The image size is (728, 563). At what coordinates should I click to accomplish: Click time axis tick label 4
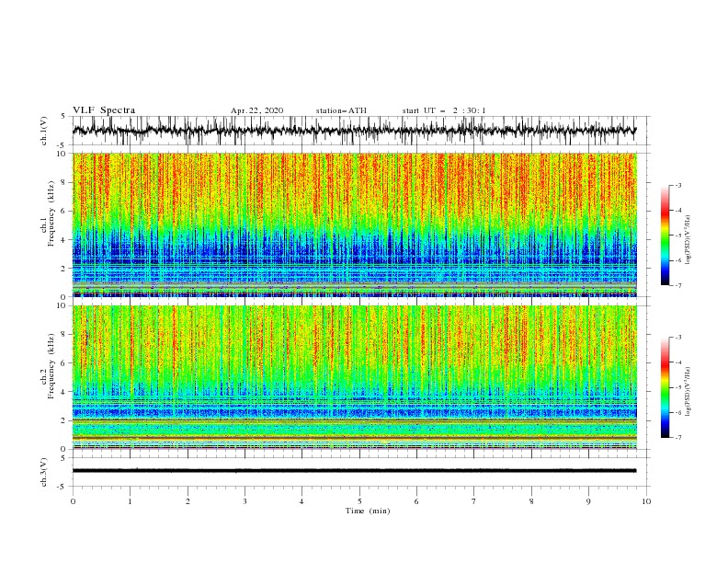pyautogui.click(x=301, y=501)
